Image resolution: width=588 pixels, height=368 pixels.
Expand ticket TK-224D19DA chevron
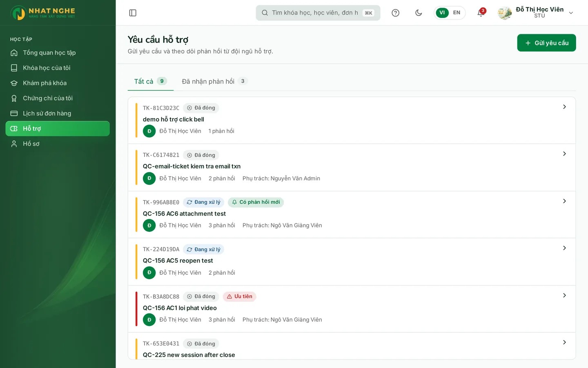pyautogui.click(x=564, y=248)
